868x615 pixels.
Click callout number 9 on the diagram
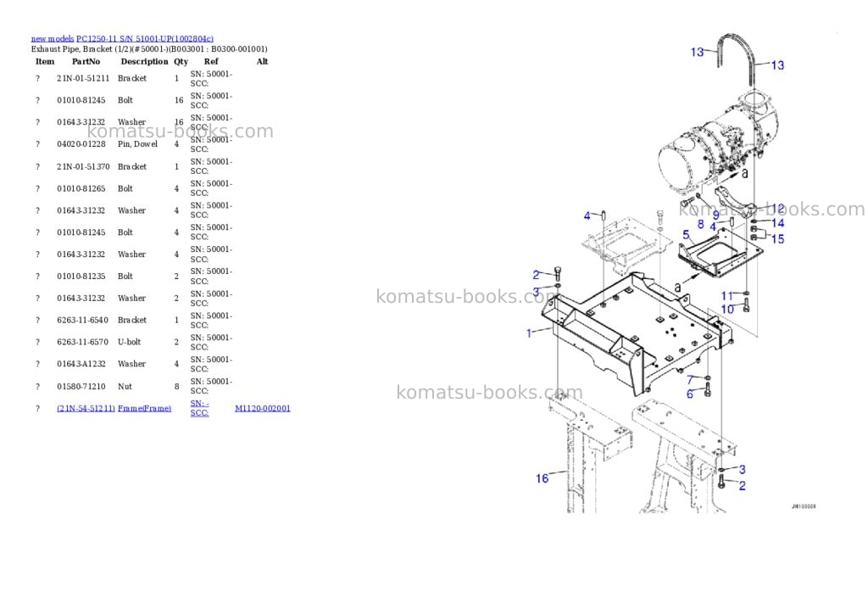pyautogui.click(x=715, y=215)
